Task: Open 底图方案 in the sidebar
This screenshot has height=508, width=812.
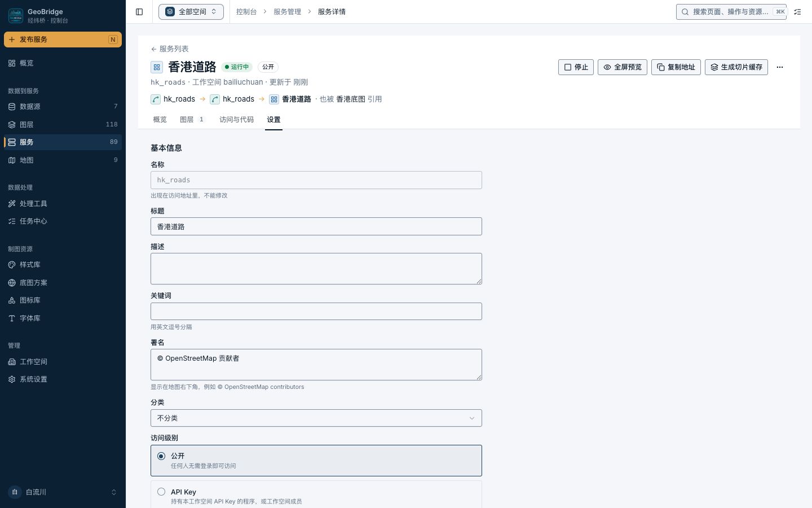Action: pyautogui.click(x=63, y=283)
